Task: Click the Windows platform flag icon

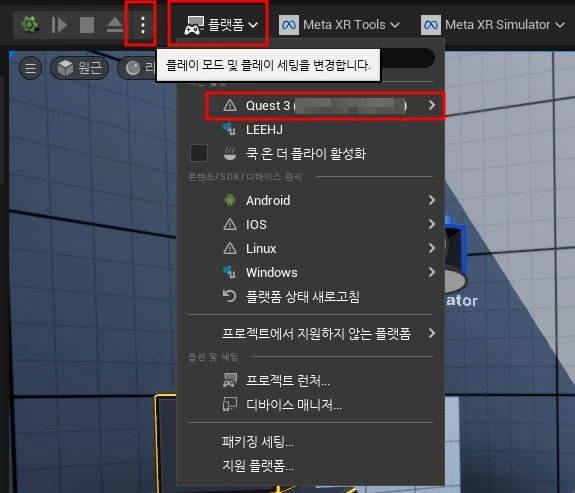Action: coord(230,272)
